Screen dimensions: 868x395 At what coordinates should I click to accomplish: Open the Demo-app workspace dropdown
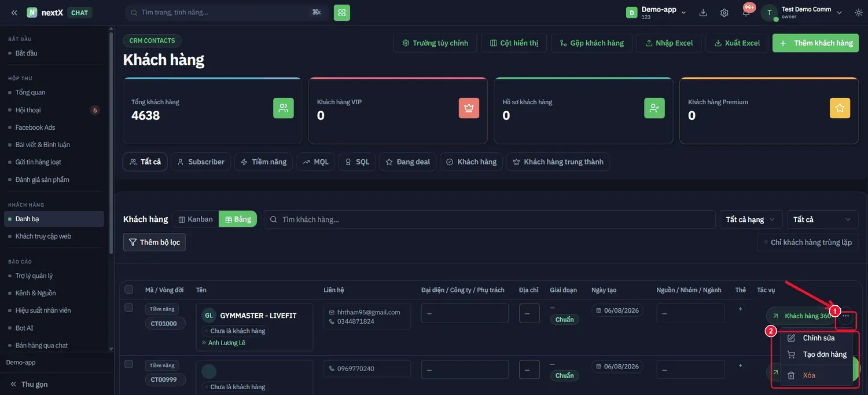657,12
